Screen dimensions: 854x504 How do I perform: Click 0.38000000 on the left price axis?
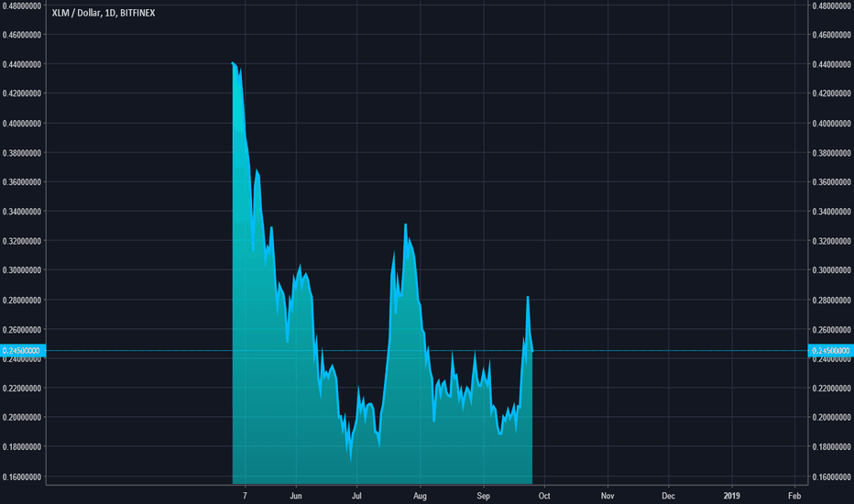pos(22,153)
